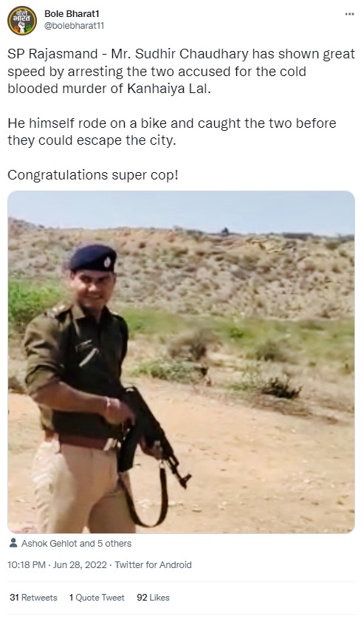
Task: Enlarge the police officer photo
Action: pyautogui.click(x=181, y=362)
